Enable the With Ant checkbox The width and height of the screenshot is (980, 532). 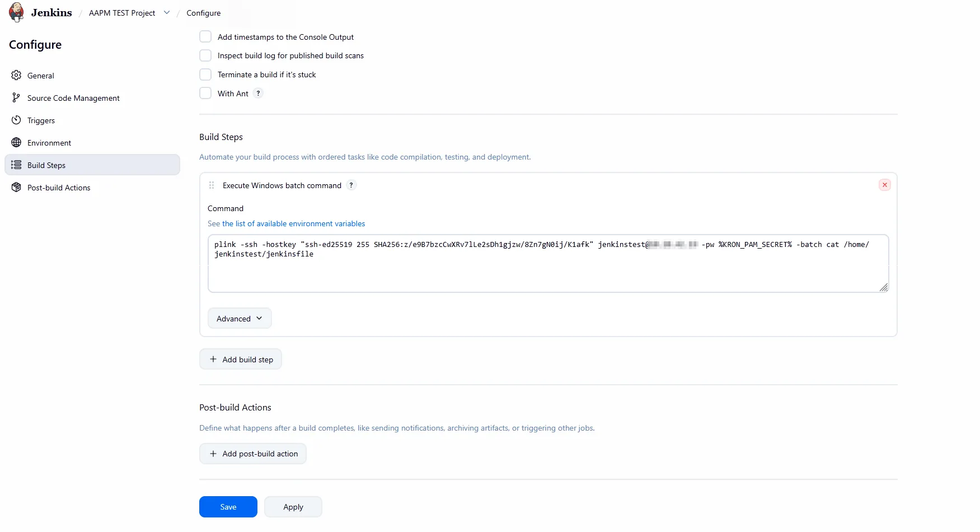click(x=205, y=93)
